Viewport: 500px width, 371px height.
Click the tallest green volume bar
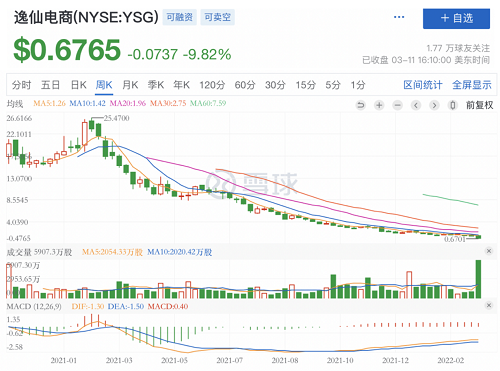click(478, 279)
